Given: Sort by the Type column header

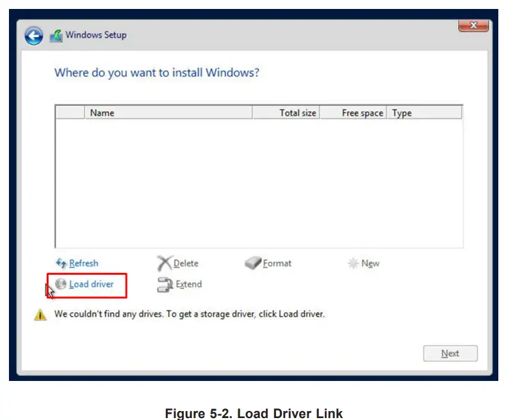Looking at the screenshot, I should pos(424,113).
